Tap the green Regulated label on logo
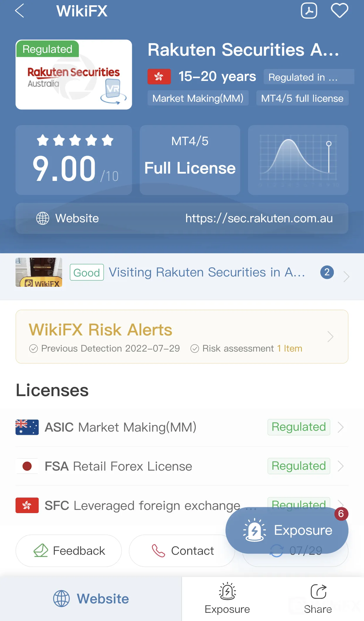This screenshot has height=621, width=364. 47,49
